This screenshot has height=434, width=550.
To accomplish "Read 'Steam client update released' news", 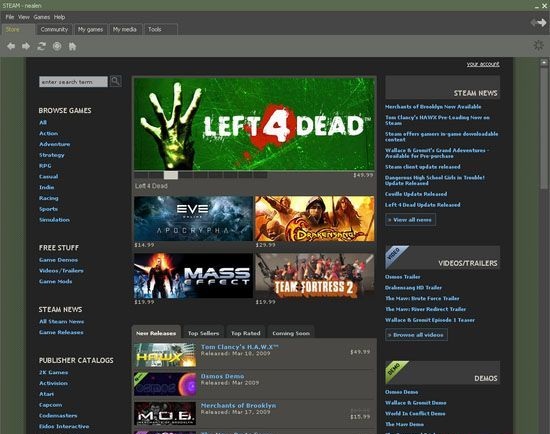I will (x=423, y=167).
